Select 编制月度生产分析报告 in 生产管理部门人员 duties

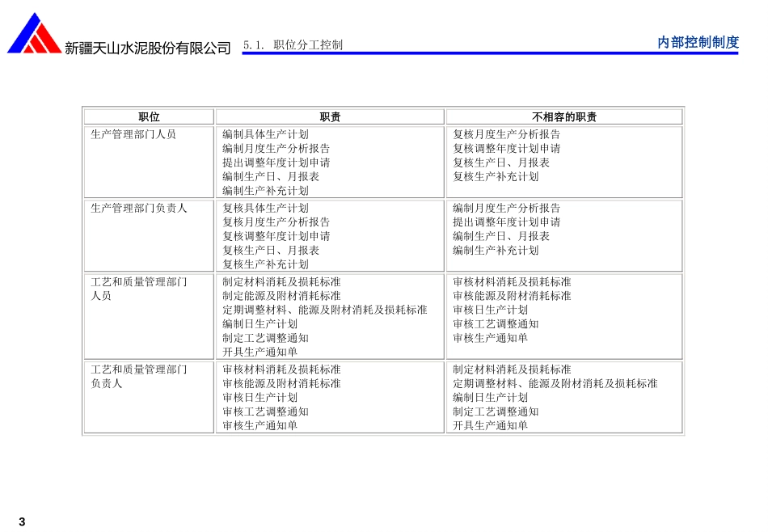[x=276, y=149]
